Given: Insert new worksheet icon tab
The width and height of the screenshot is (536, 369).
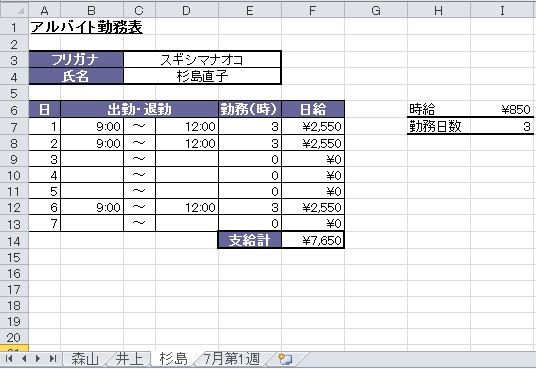Looking at the screenshot, I should click(285, 359).
